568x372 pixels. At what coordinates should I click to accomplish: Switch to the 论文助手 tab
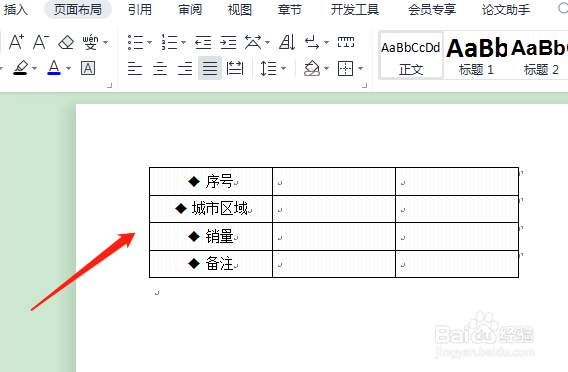506,10
